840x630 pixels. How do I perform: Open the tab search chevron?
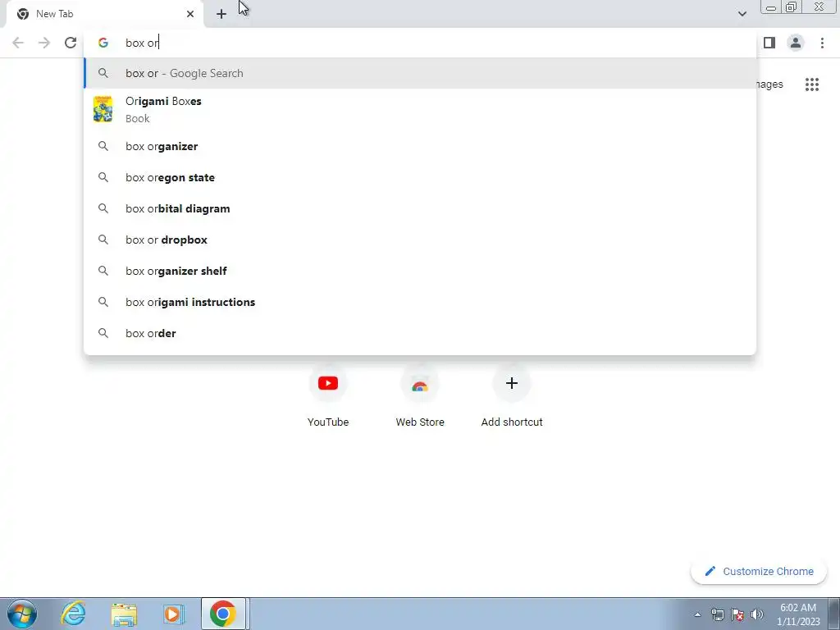(x=742, y=14)
